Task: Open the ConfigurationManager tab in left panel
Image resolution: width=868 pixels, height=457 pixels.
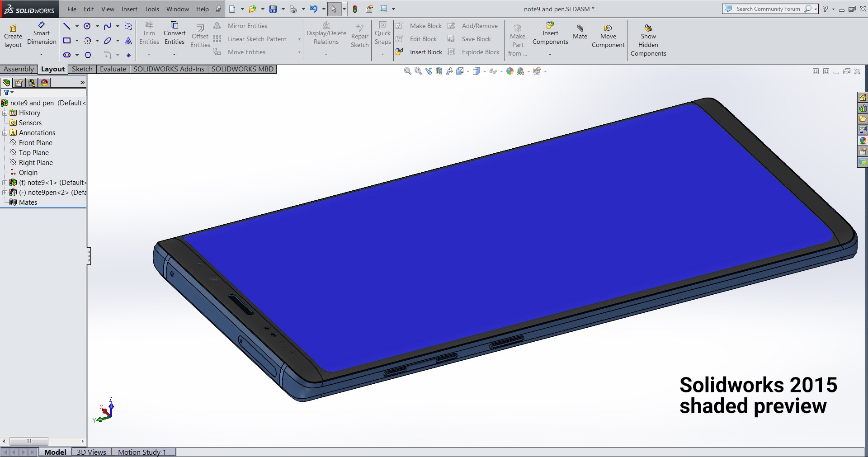Action: (x=32, y=83)
